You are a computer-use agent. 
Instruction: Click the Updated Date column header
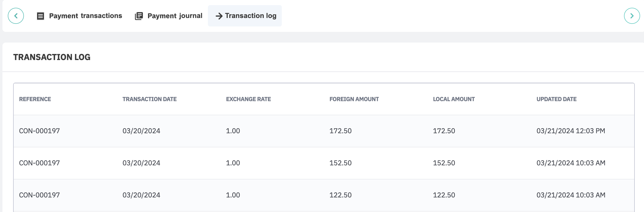(x=556, y=99)
